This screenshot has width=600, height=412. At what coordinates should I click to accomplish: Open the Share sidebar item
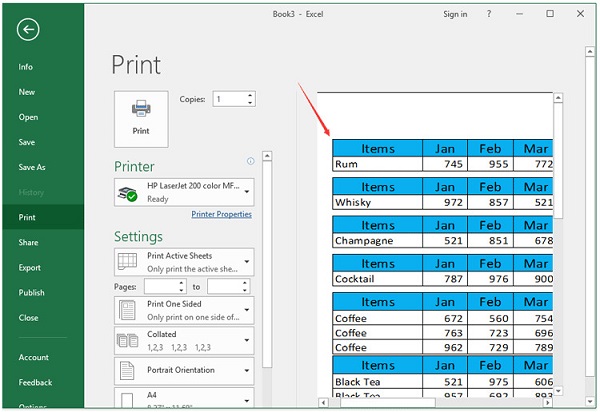28,243
